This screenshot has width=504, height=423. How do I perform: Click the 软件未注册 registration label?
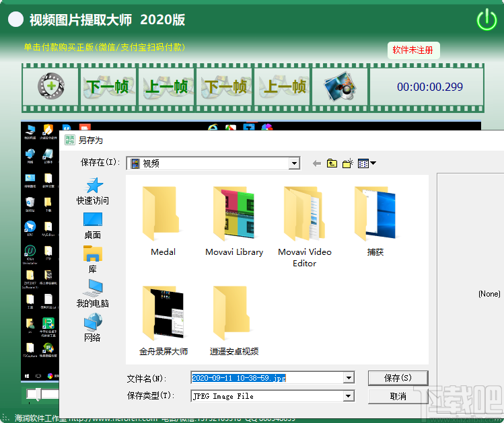click(x=413, y=50)
